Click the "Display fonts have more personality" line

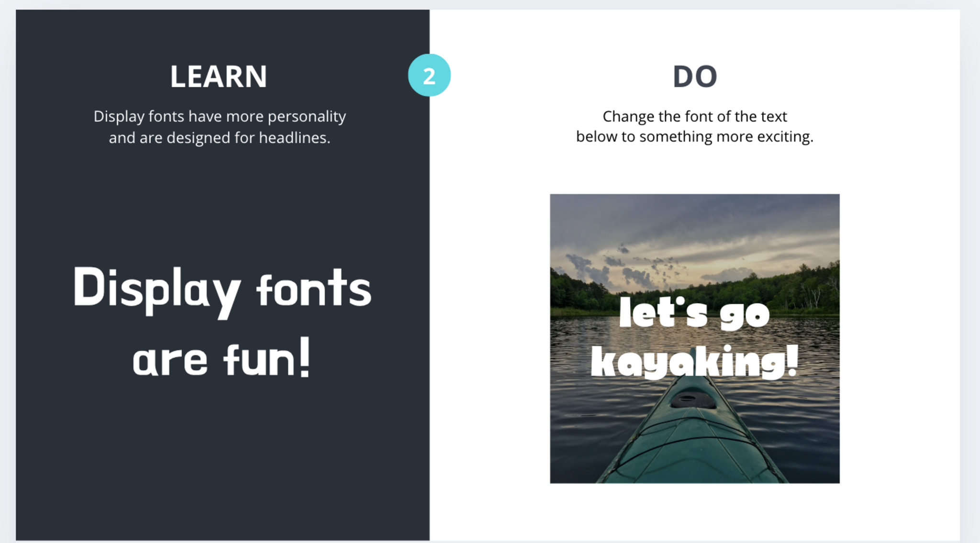220,116
